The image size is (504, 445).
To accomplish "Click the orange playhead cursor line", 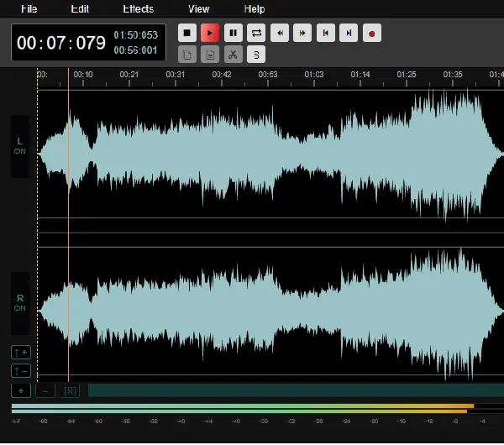I will [x=68, y=225].
